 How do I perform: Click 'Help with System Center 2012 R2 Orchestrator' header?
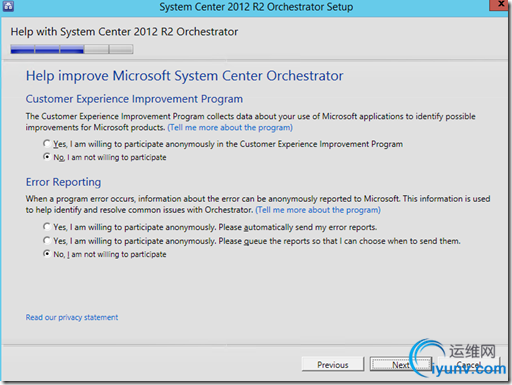124,32
